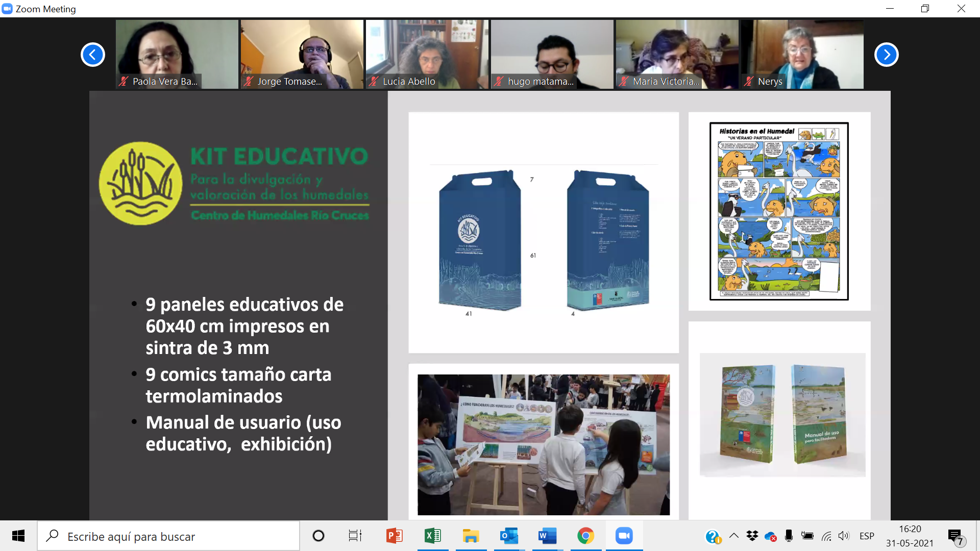The height and width of the screenshot is (551, 980).
Task: Open Excel from the taskbar
Action: pyautogui.click(x=433, y=536)
